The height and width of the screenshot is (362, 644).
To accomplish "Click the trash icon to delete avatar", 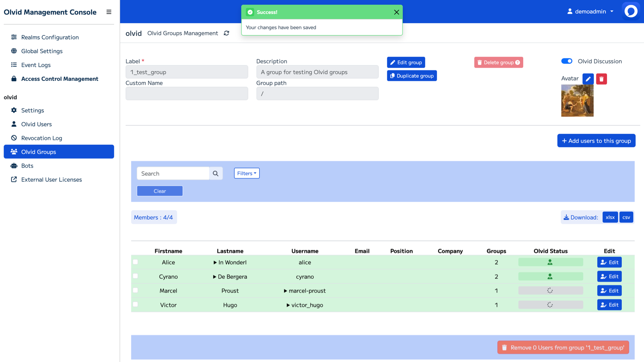I will pos(601,79).
